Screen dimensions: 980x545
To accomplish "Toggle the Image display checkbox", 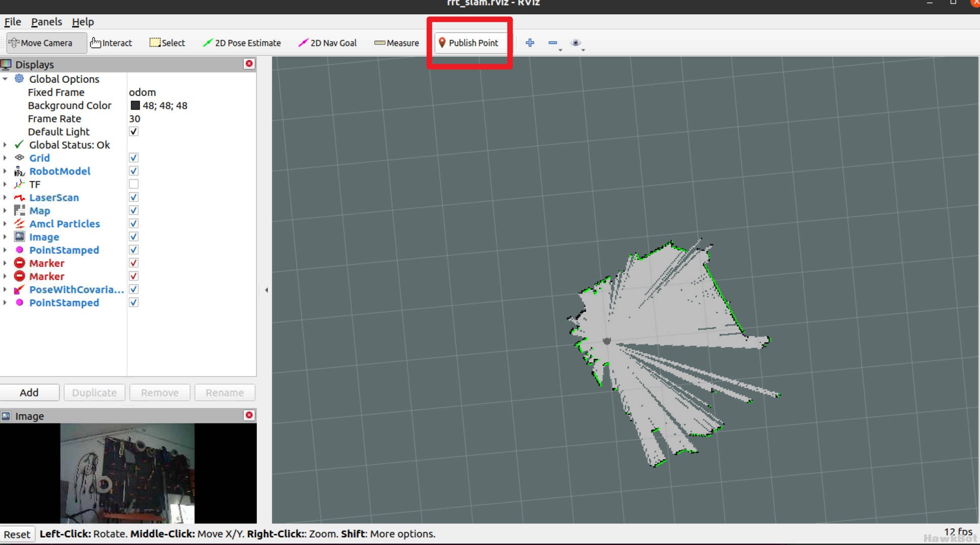I will pos(134,237).
